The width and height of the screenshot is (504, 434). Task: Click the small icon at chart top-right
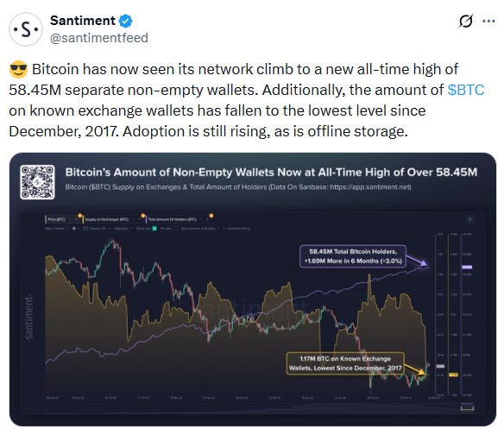470,219
